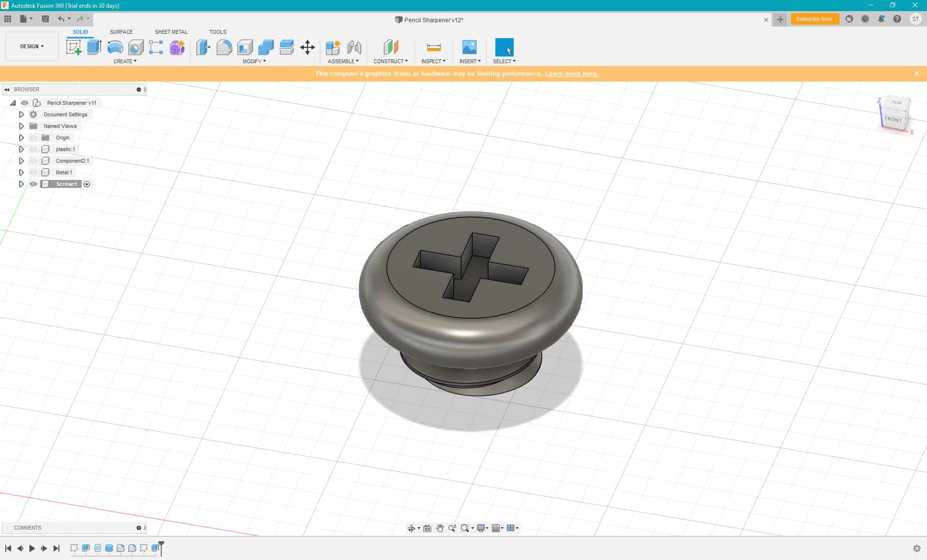Screen dimensions: 927x560
Task: Toggle visibility of Origin folder
Action: point(33,138)
